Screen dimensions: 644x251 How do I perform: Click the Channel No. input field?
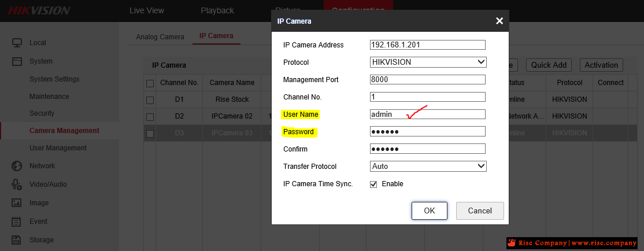[428, 97]
